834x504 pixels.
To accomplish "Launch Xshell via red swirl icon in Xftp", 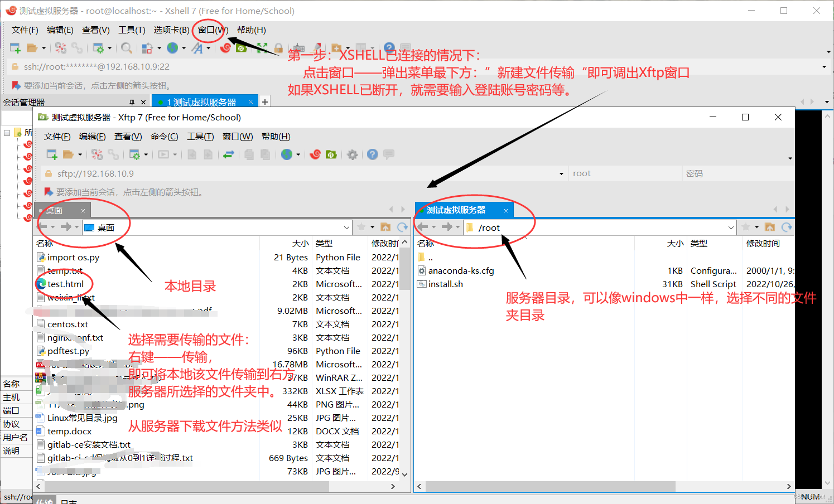I will pyautogui.click(x=315, y=154).
